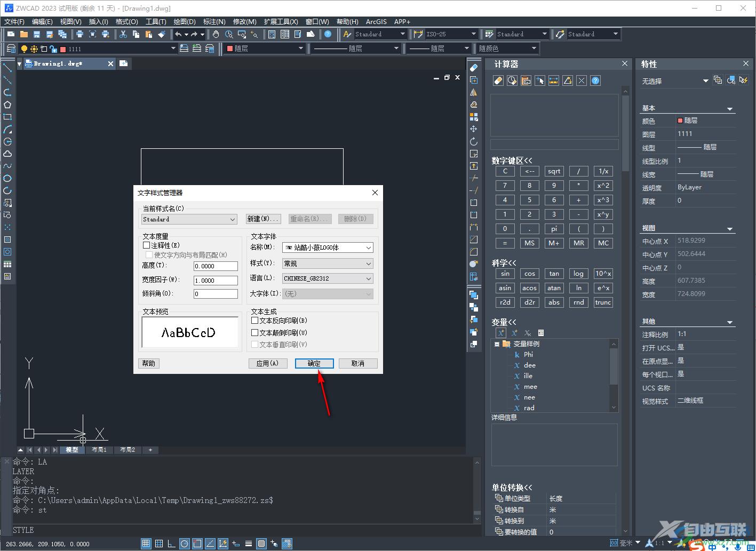Check the 文本反向印刷 checkbox
This screenshot has width=756, height=551.
click(x=254, y=321)
